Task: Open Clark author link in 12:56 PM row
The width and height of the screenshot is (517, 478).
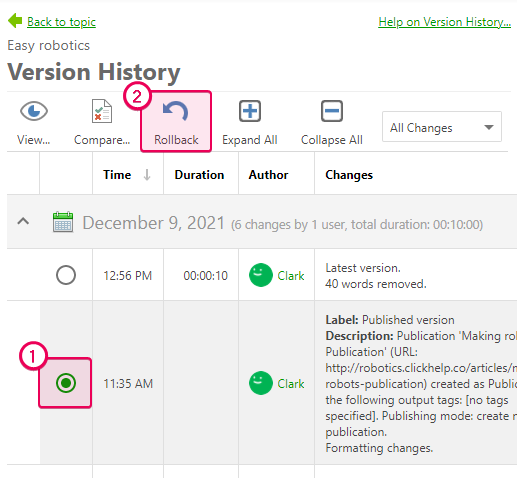Action: (291, 276)
